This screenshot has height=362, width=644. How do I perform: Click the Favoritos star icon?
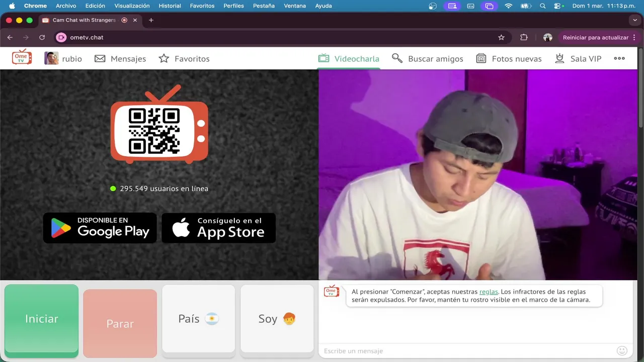click(x=164, y=59)
